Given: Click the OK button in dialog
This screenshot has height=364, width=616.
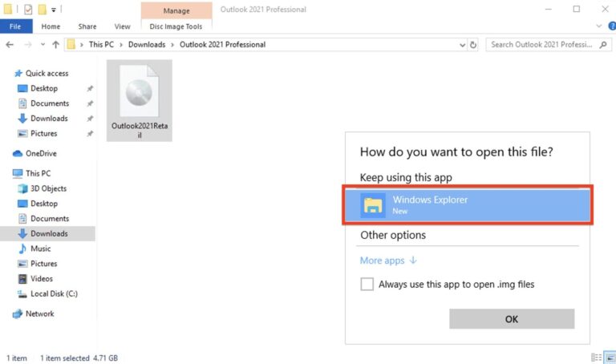Looking at the screenshot, I should pyautogui.click(x=512, y=319).
